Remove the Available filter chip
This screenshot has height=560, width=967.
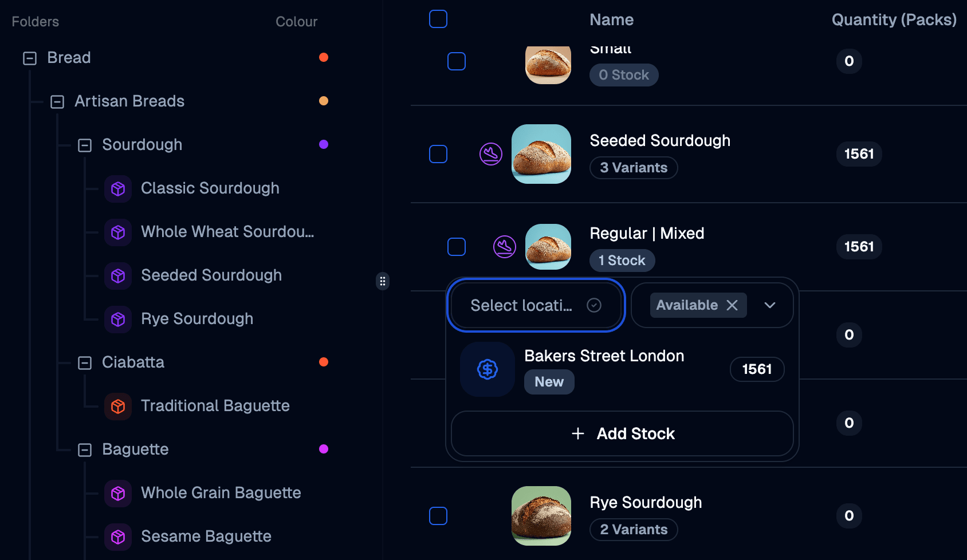[x=732, y=305]
